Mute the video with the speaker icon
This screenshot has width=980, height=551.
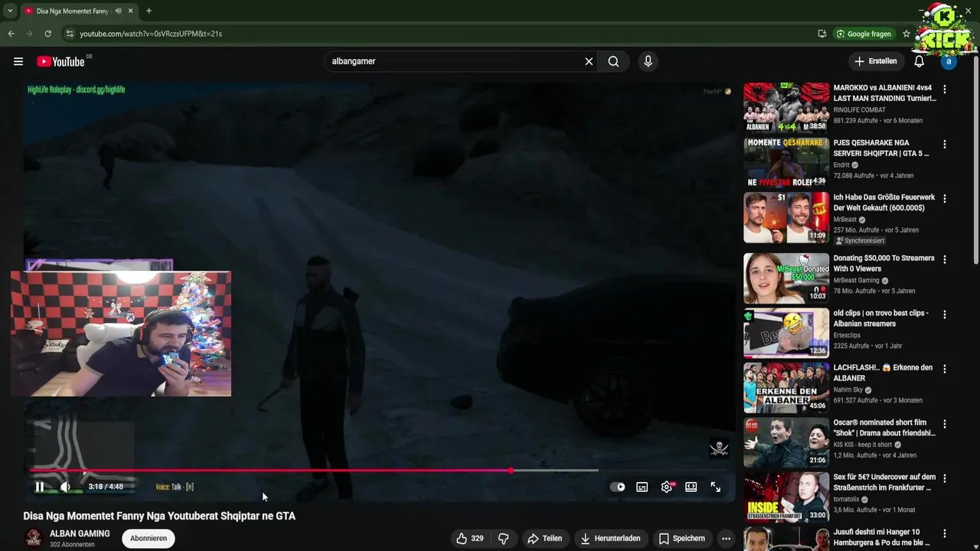66,487
